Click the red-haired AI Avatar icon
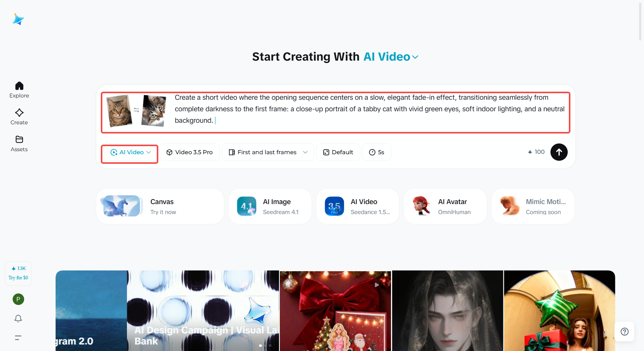This screenshot has width=644, height=351. [x=422, y=206]
